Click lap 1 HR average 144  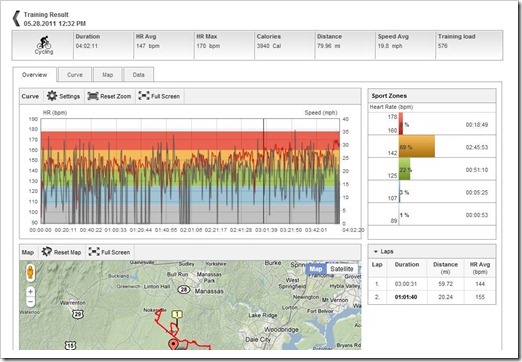coord(480,284)
